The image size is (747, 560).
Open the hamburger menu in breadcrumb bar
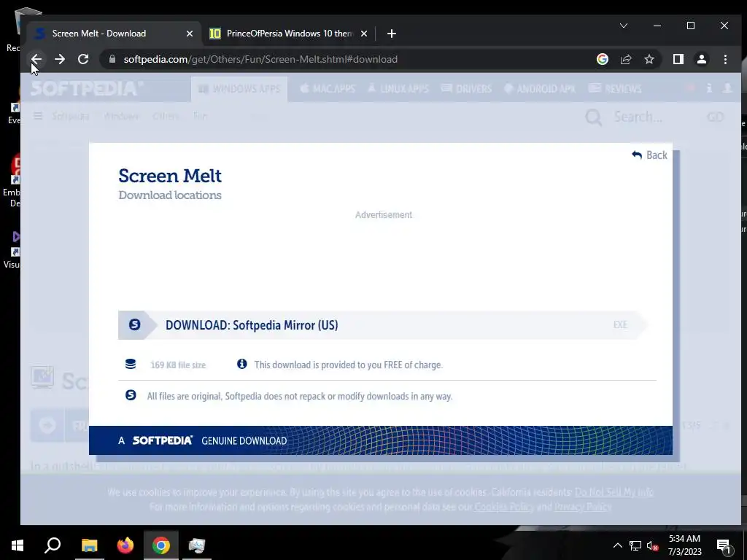point(38,116)
